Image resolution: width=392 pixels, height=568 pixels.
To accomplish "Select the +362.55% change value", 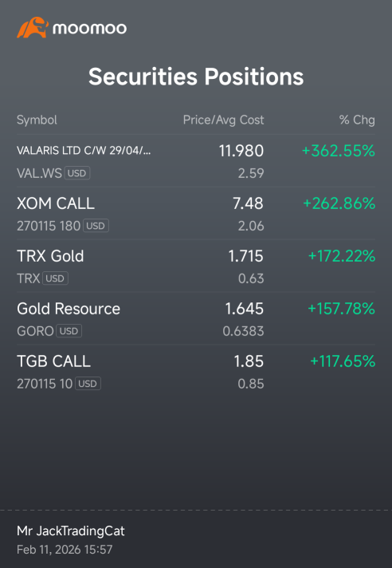I will click(x=339, y=151).
